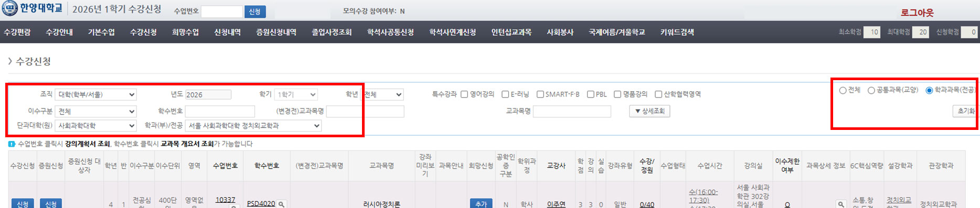
Task: Click the 최소학점 field showing 10
Action: [x=872, y=32]
